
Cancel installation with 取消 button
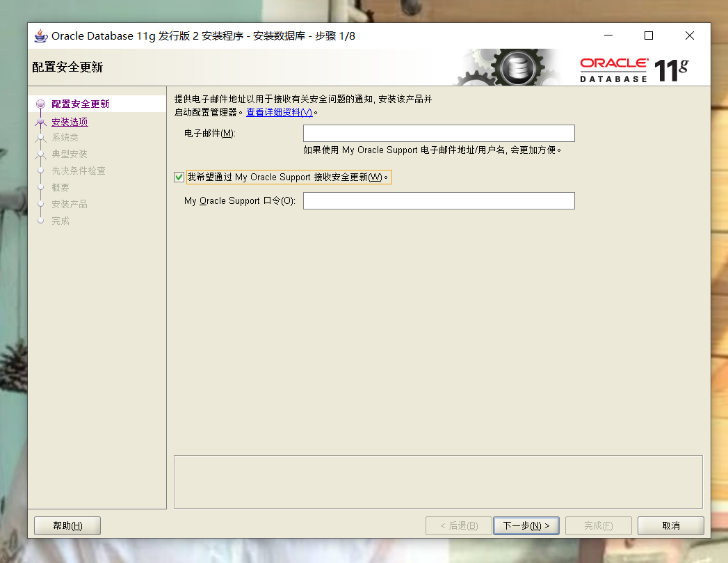671,526
